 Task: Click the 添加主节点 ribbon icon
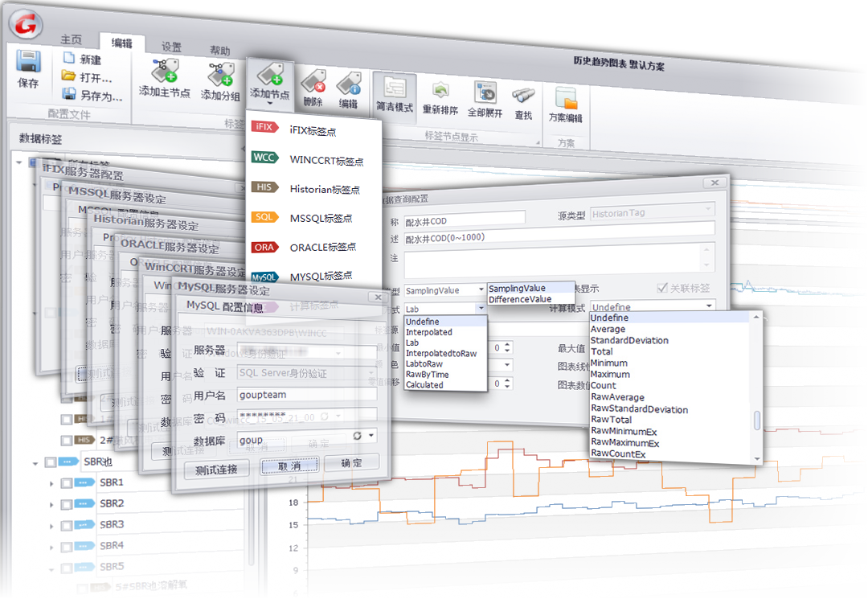(165, 70)
